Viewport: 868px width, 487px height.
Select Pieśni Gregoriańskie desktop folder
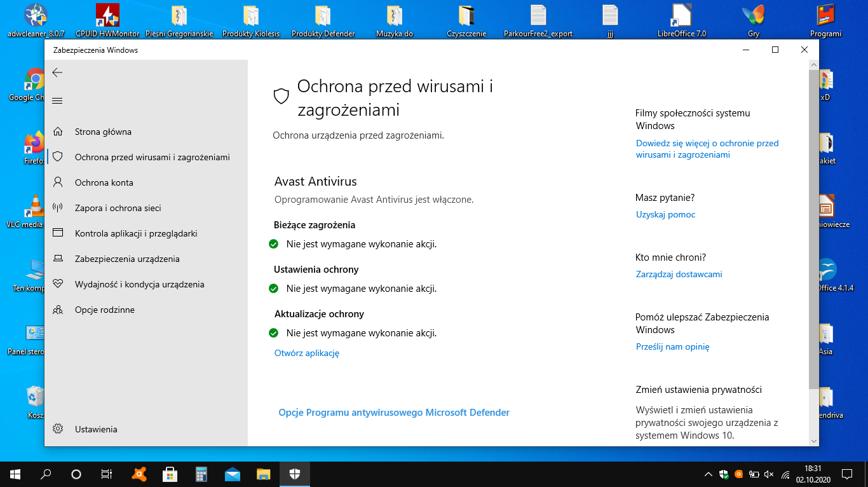pyautogui.click(x=179, y=21)
